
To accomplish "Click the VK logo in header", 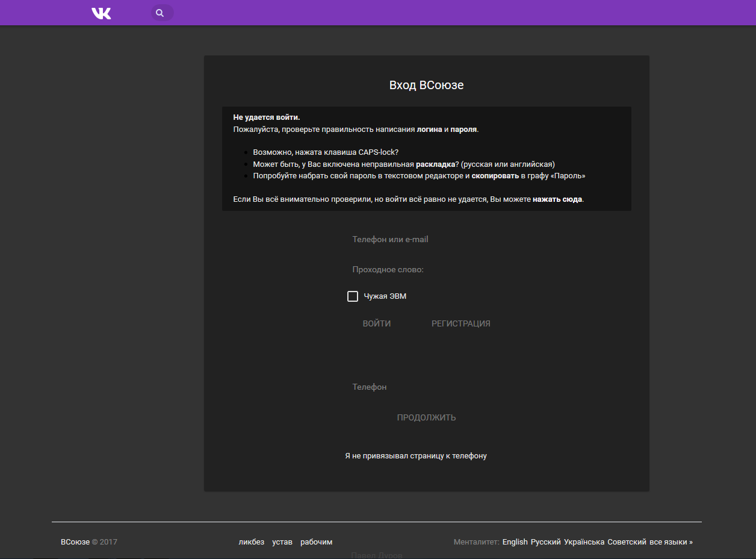I will tap(101, 13).
